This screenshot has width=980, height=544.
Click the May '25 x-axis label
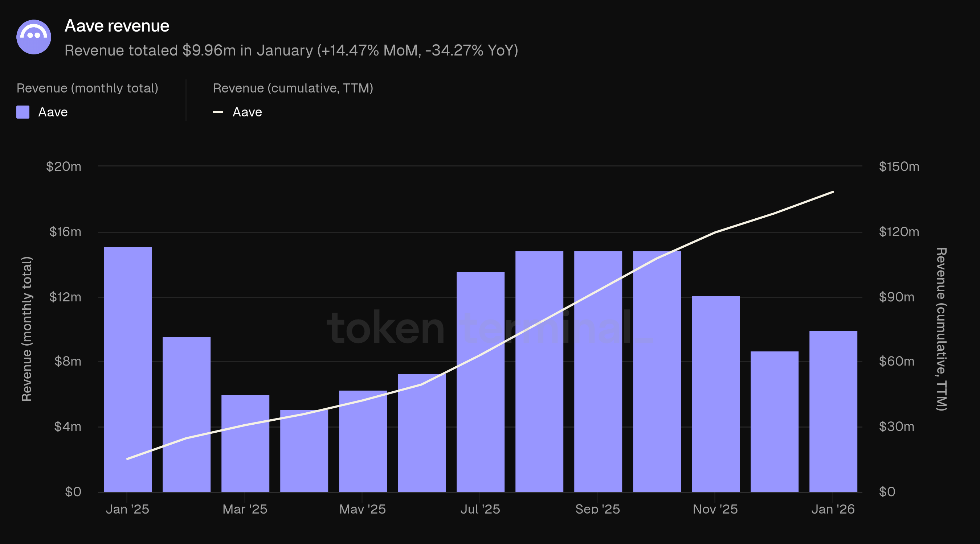click(362, 509)
